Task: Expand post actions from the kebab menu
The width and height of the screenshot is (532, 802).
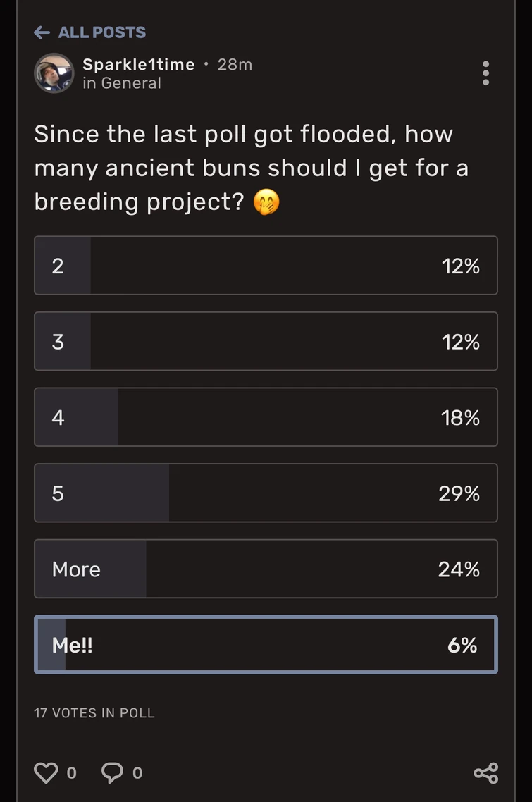Action: (485, 73)
